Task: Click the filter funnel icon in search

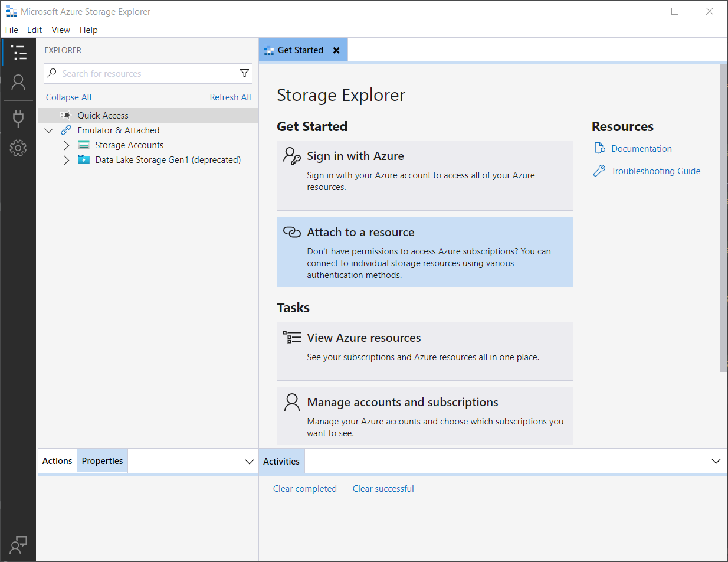Action: pyautogui.click(x=244, y=73)
